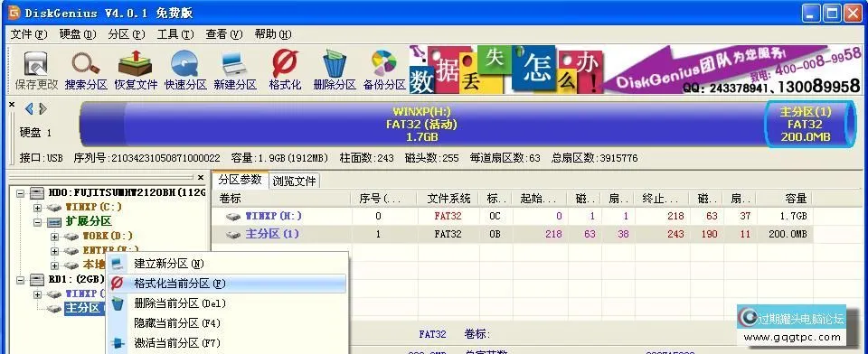The image size is (868, 354).
Task: Collapse the HD0 Fujitsu disk node
Action: point(21,193)
